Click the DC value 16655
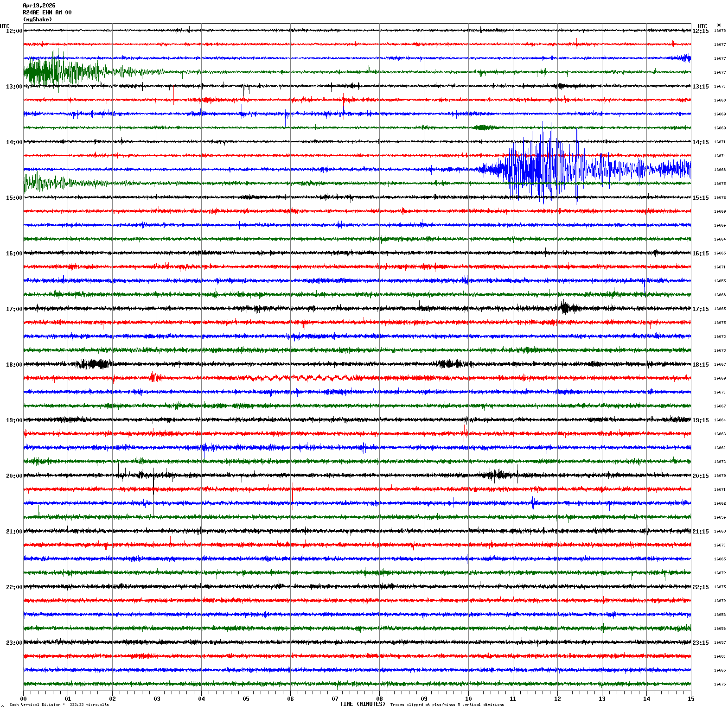Viewport: 728px width, 711px height. pos(720,281)
